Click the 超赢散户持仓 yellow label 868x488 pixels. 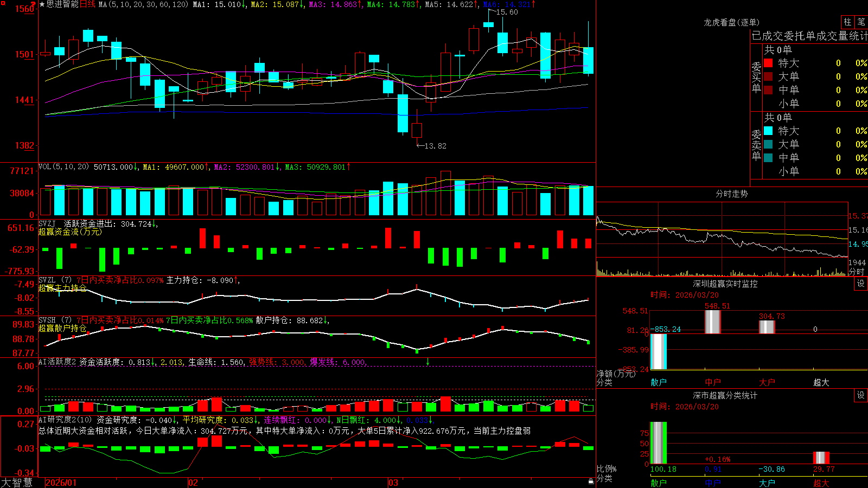click(62, 328)
